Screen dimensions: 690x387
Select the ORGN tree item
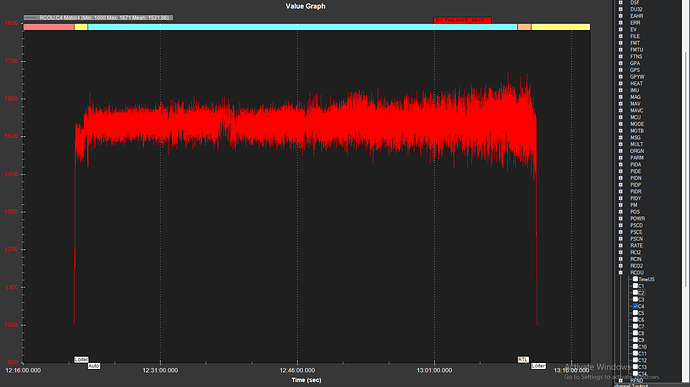(x=637, y=151)
